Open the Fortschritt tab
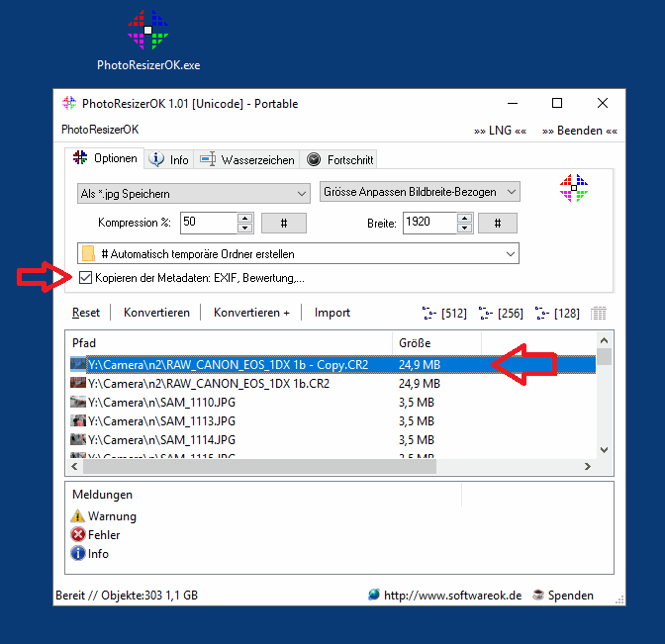Image resolution: width=665 pixels, height=644 pixels. (338, 160)
